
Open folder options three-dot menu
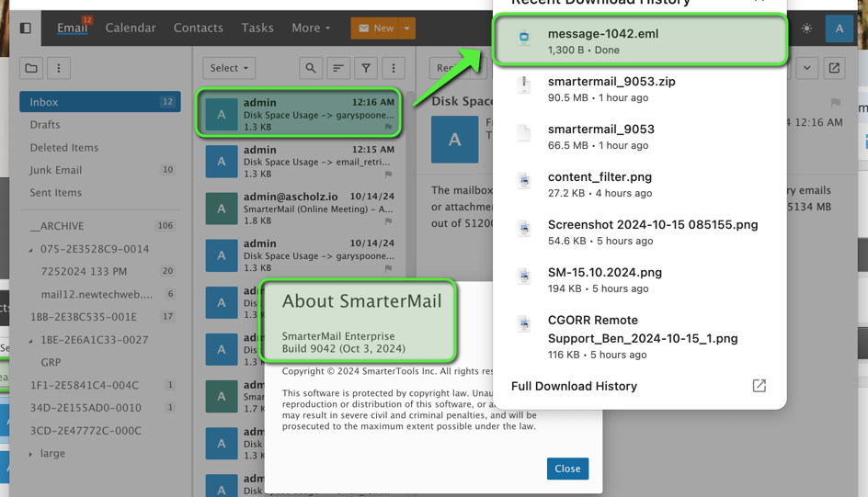(59, 68)
